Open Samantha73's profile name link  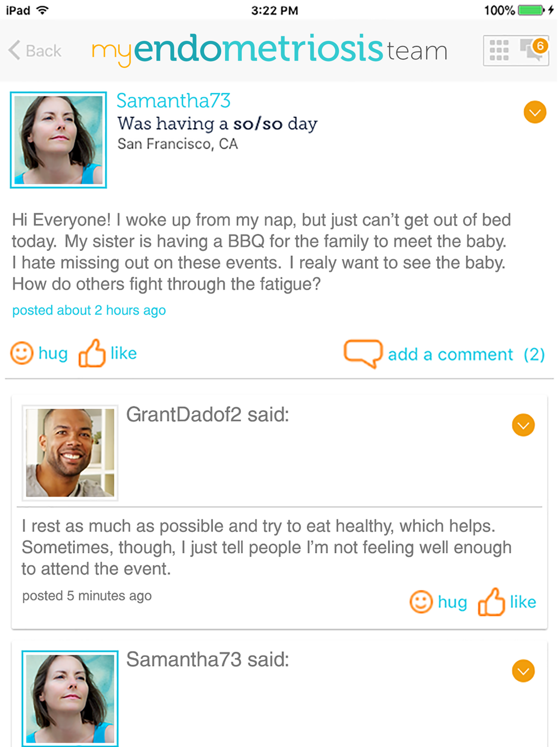(173, 101)
